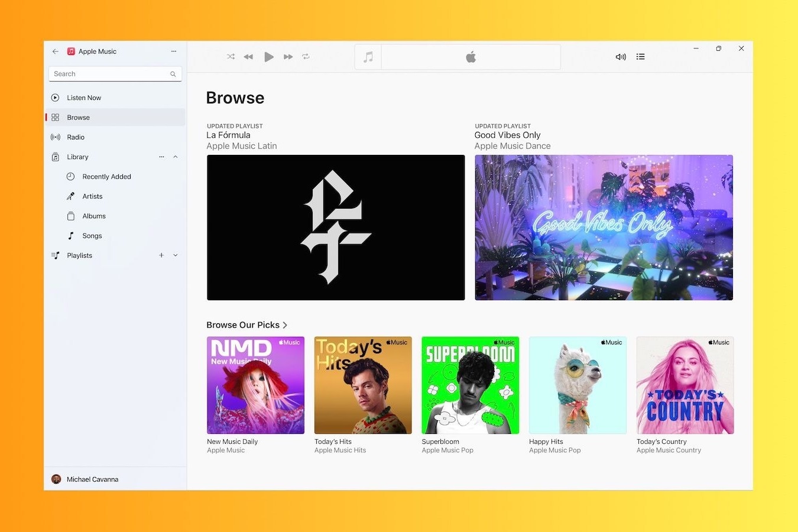Expand the Playlists section chevron
The width and height of the screenshot is (798, 532).
pyautogui.click(x=175, y=255)
